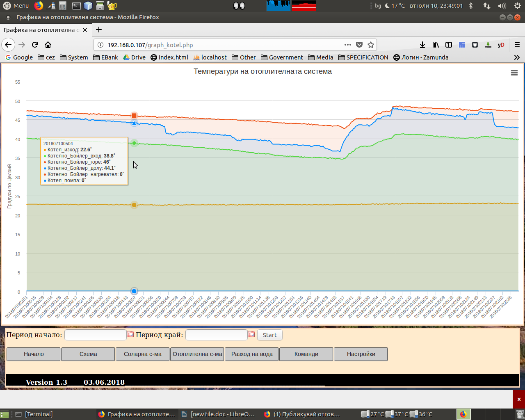
Task: Open the chart hamburger export menu
Action: (x=514, y=73)
